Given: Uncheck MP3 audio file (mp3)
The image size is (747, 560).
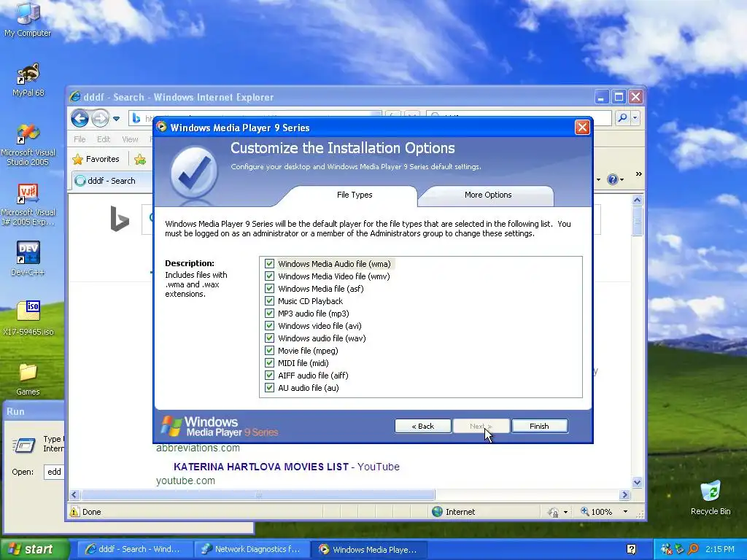Looking at the screenshot, I should (269, 314).
